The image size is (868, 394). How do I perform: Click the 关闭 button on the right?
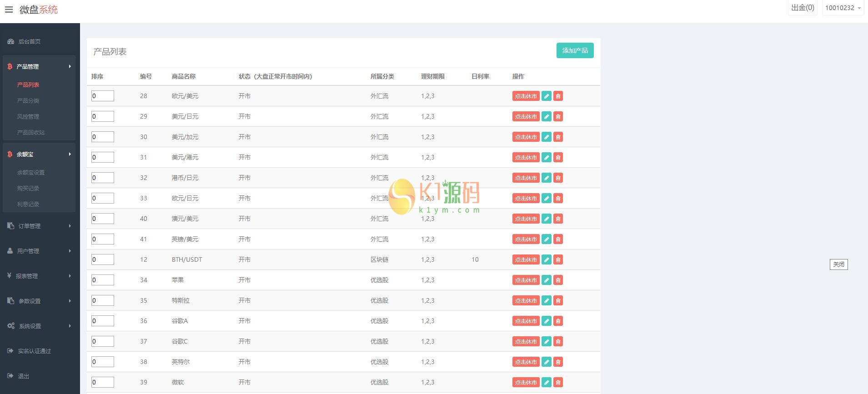[838, 264]
